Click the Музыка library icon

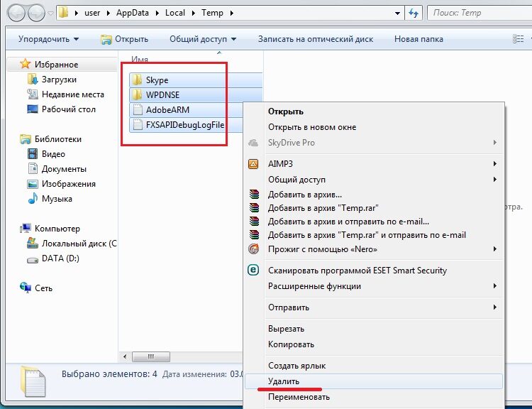pos(32,199)
